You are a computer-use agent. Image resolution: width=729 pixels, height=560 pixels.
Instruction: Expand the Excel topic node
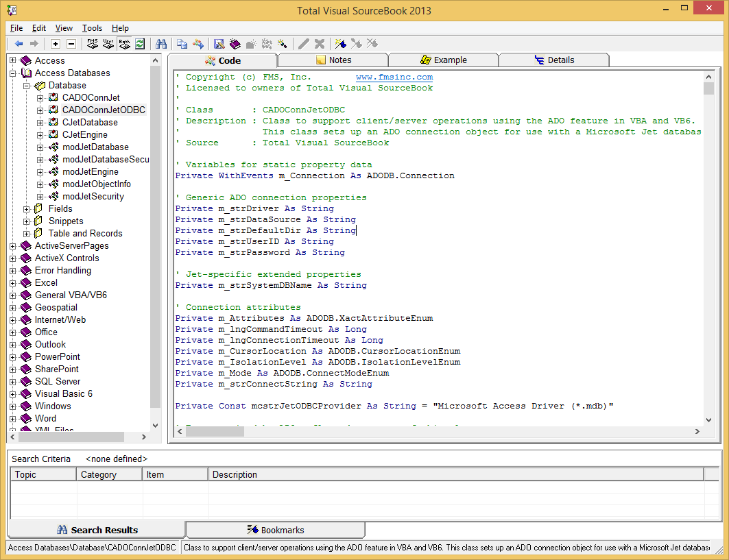pos(12,283)
